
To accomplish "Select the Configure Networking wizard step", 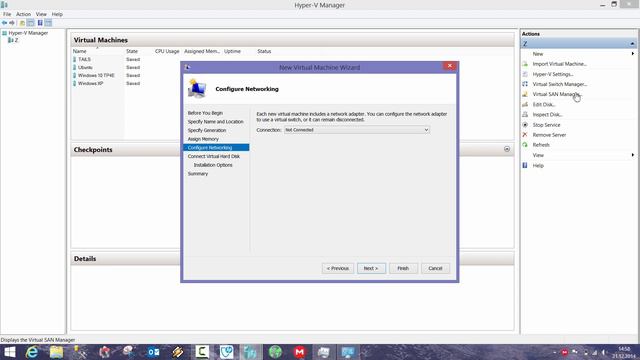I will click(x=216, y=148).
